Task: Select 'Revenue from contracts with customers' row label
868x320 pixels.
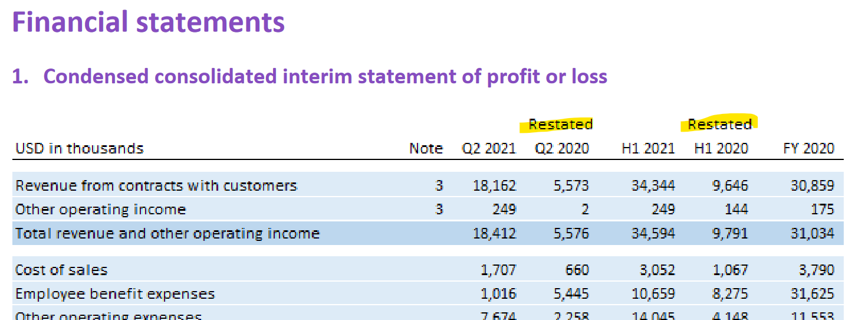Action: pos(156,186)
